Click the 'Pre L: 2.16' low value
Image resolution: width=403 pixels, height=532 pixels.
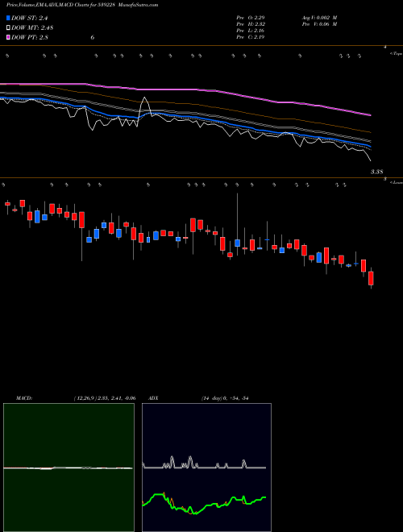(x=251, y=31)
